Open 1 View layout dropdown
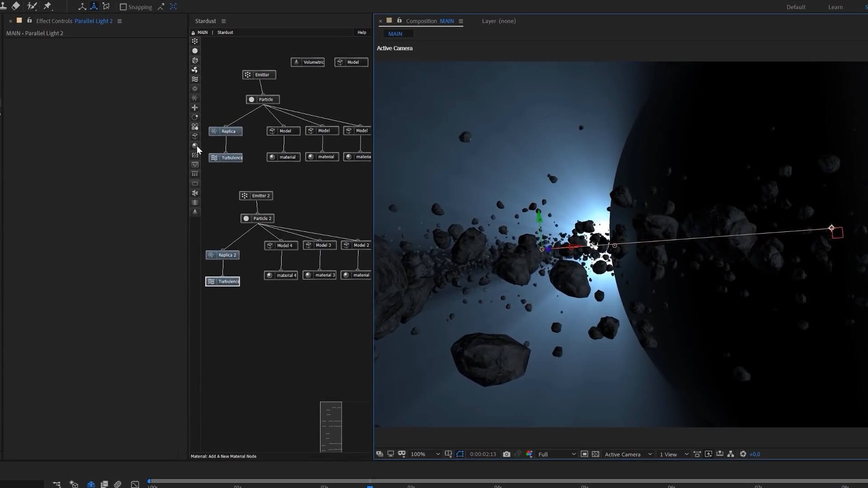Image resolution: width=868 pixels, height=488 pixels. 674,454
